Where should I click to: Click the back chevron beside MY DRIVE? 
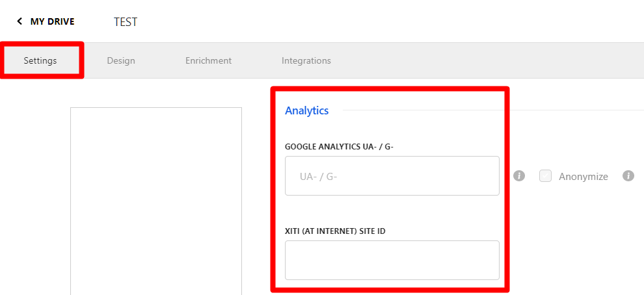(20, 21)
